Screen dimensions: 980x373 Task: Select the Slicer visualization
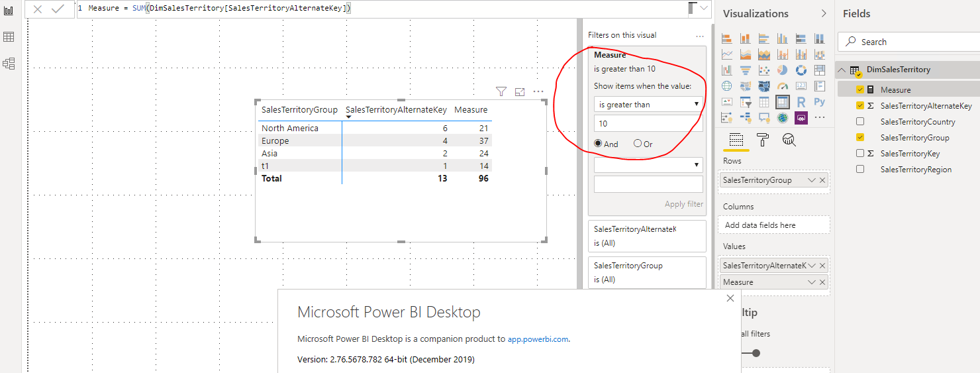746,102
